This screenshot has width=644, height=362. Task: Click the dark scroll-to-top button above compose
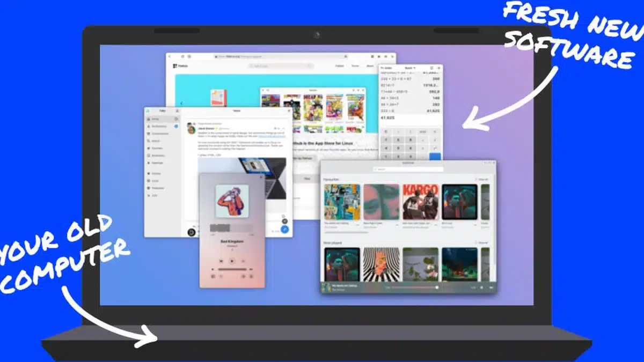point(285,220)
